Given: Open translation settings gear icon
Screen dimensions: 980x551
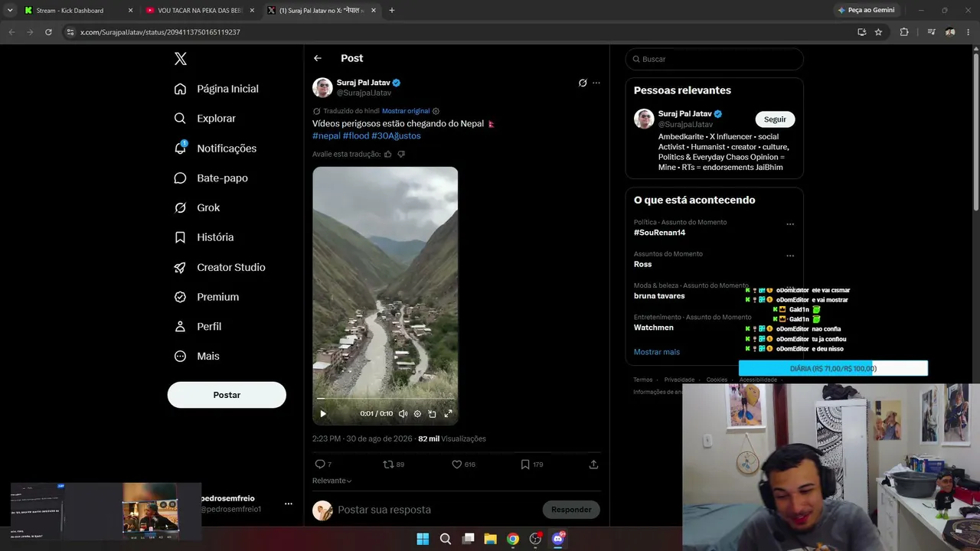Looking at the screenshot, I should pyautogui.click(x=436, y=111).
